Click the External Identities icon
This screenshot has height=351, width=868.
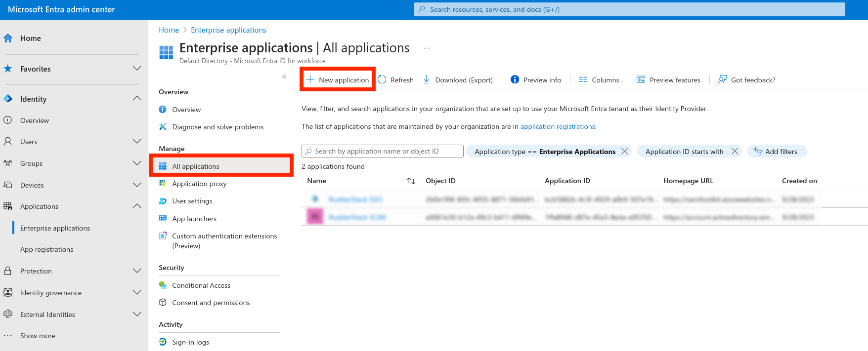click(8, 314)
